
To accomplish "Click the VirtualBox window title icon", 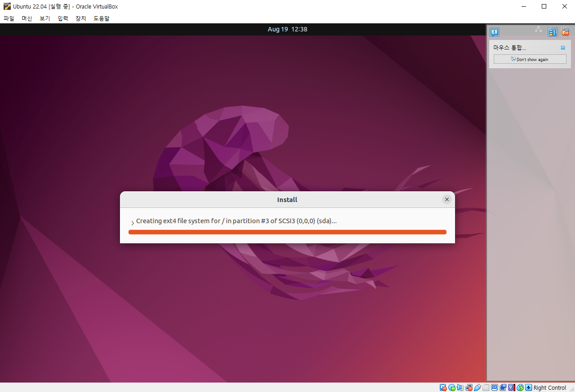I will pos(7,6).
